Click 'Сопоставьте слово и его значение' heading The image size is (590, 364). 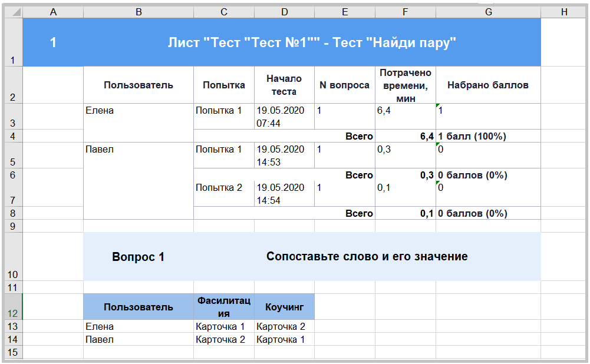(367, 256)
